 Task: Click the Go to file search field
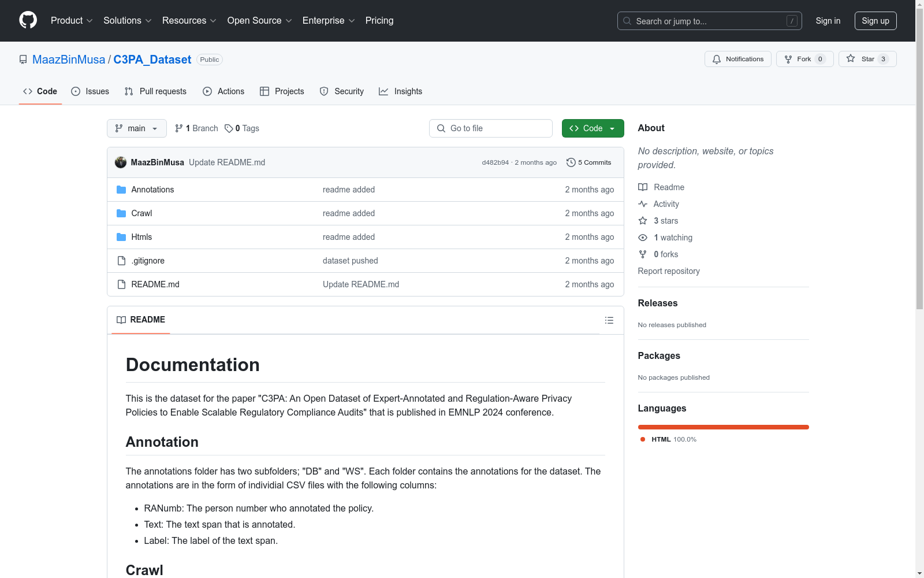click(491, 128)
